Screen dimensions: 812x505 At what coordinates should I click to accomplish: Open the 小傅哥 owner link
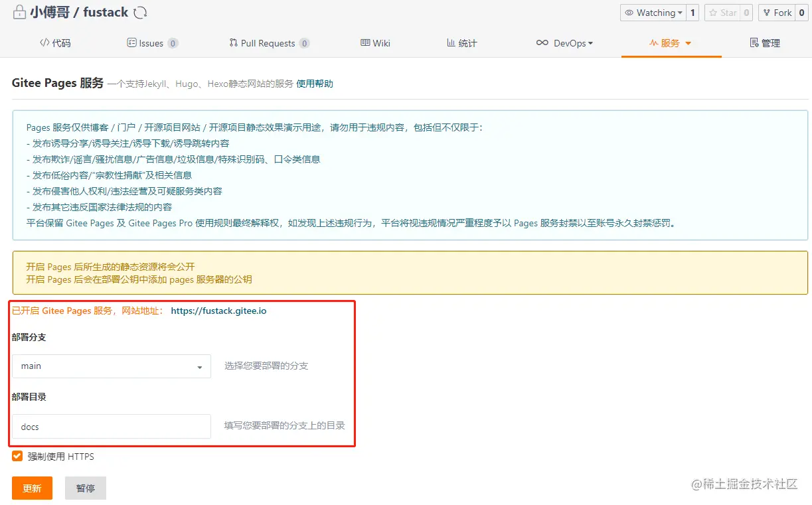50,13
